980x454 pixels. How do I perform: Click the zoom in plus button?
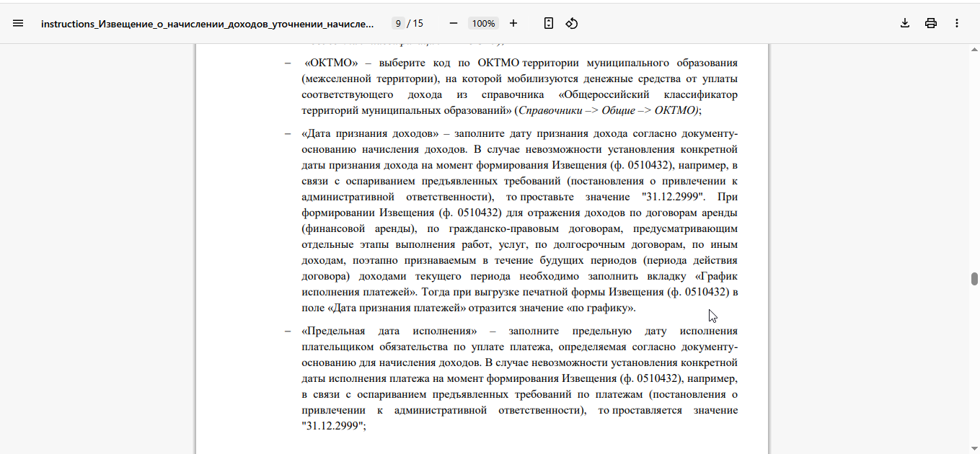click(513, 23)
